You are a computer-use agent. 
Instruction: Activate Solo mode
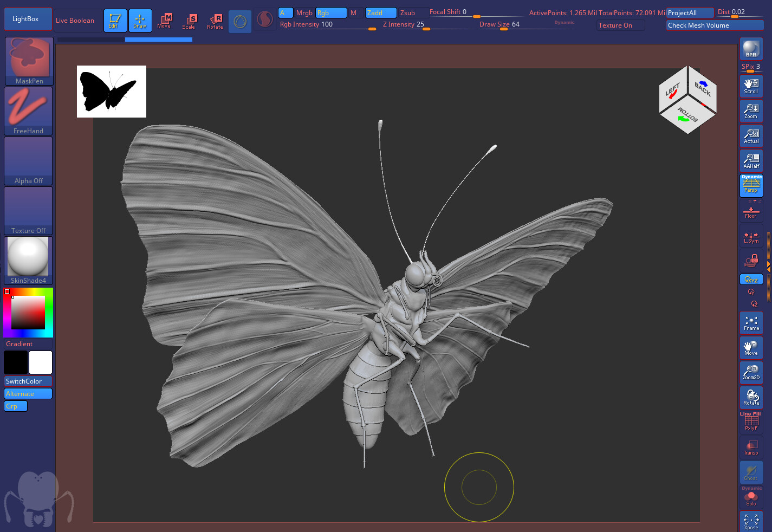(x=751, y=497)
